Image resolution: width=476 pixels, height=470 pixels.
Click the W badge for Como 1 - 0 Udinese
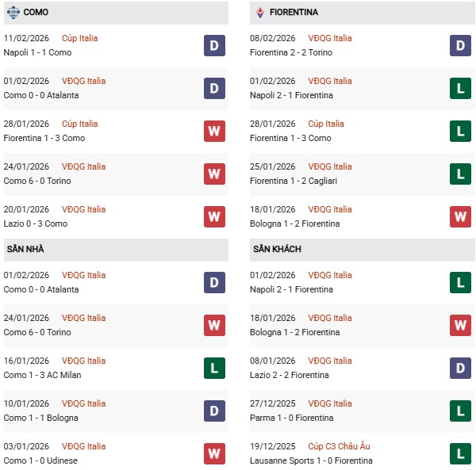click(x=214, y=454)
